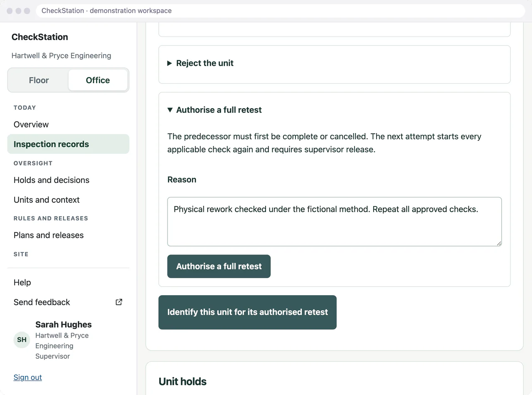Click the Reason field label

point(182,180)
